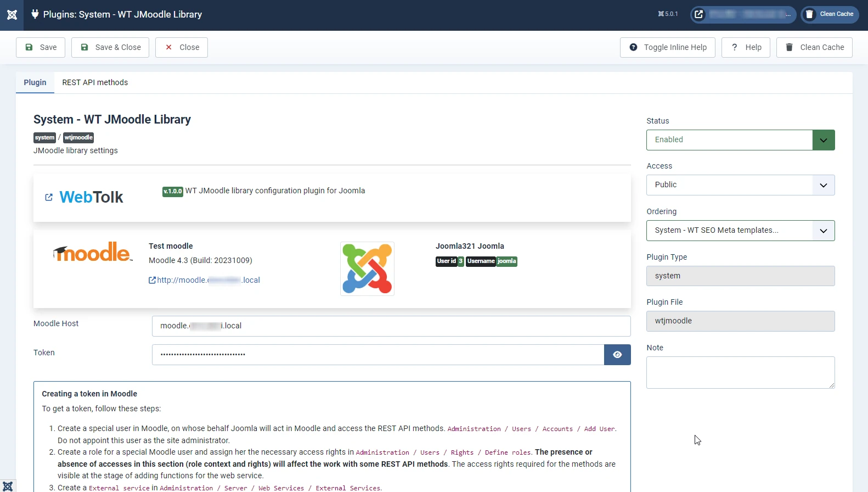Screen dimensions: 868x492
Task: Click the 'Add User' path text in step 1
Action: point(599,429)
